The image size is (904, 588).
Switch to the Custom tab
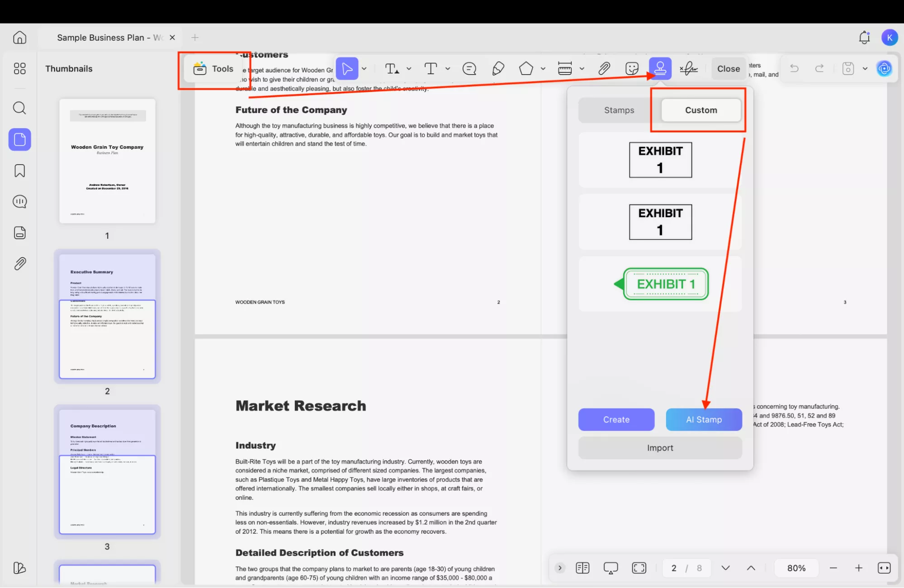click(x=700, y=110)
